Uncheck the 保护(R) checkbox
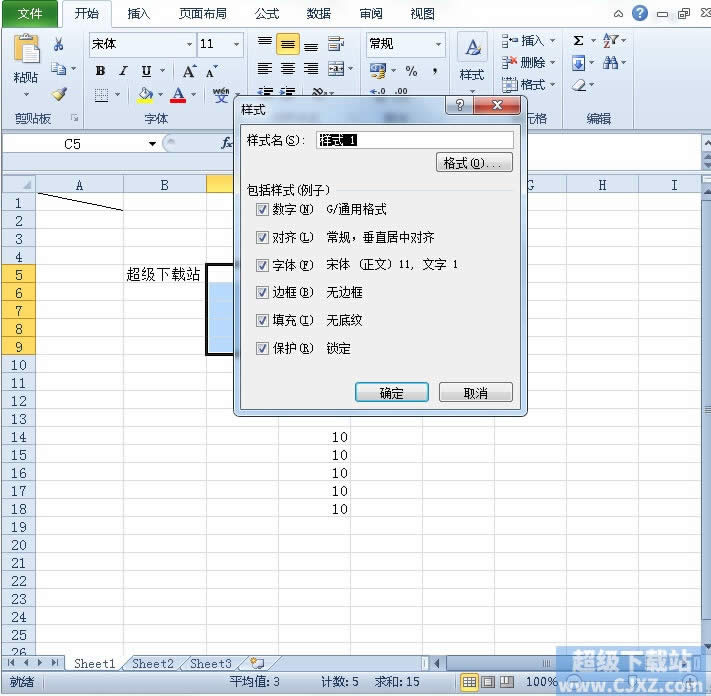Screen dimensions: 711x696 [x=262, y=348]
